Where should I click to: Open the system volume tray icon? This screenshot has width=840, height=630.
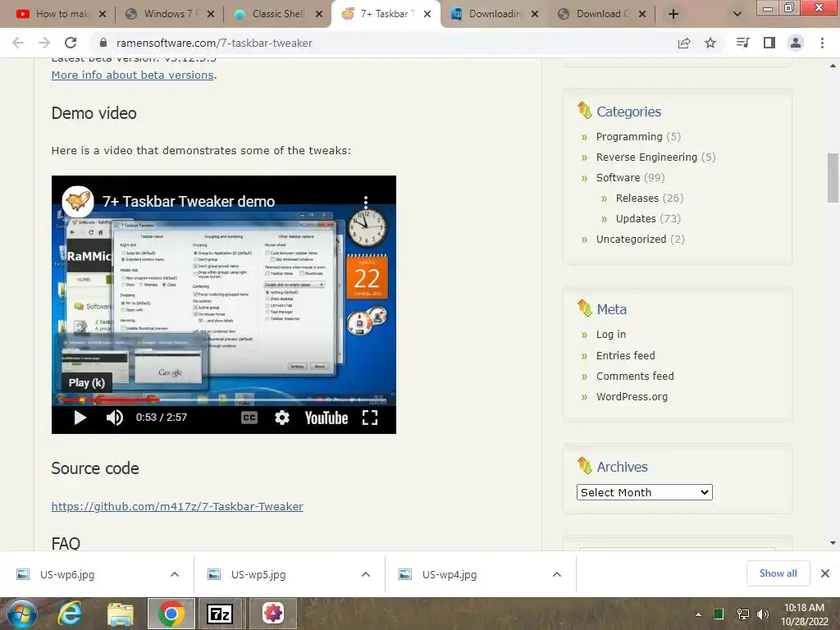click(763, 614)
